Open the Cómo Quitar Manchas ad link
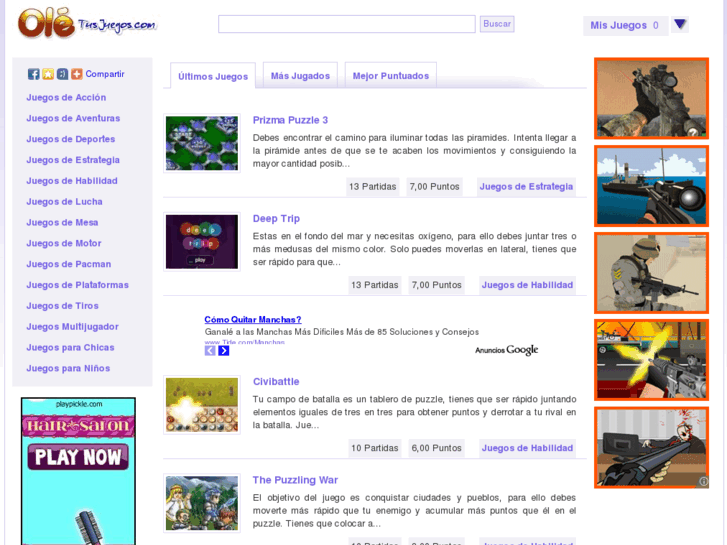The height and width of the screenshot is (545, 727). pos(253,320)
